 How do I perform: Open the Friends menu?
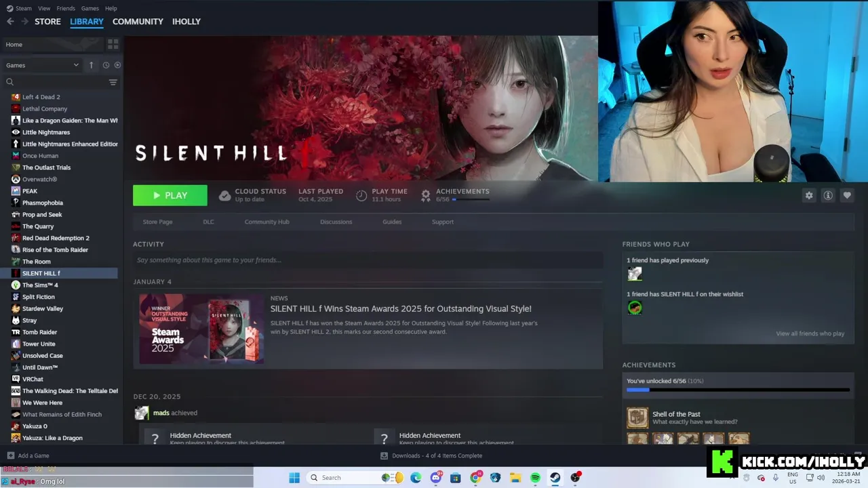[x=66, y=8]
